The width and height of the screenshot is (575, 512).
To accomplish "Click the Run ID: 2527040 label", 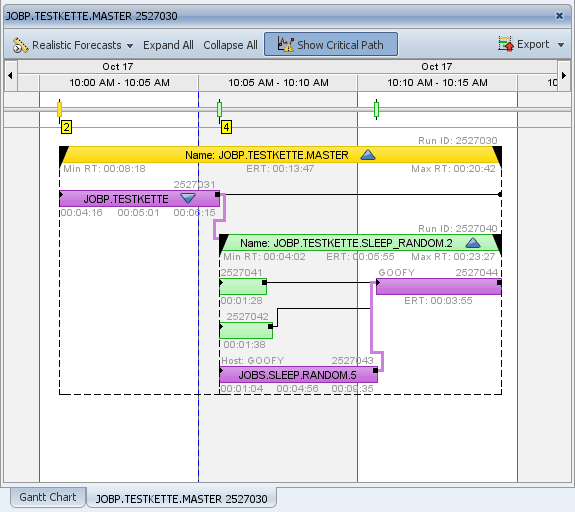I will pyautogui.click(x=458, y=228).
